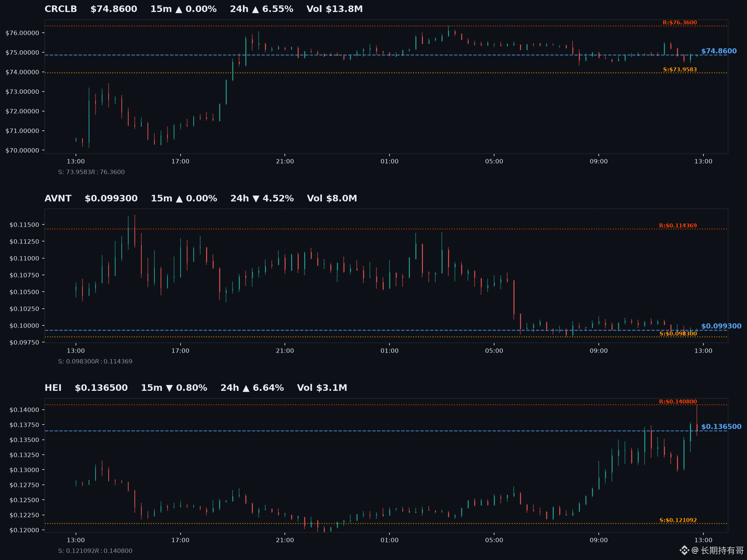Screen dimensions: 747x560
Task: Click the HEI ticker title
Action: [x=53, y=388]
